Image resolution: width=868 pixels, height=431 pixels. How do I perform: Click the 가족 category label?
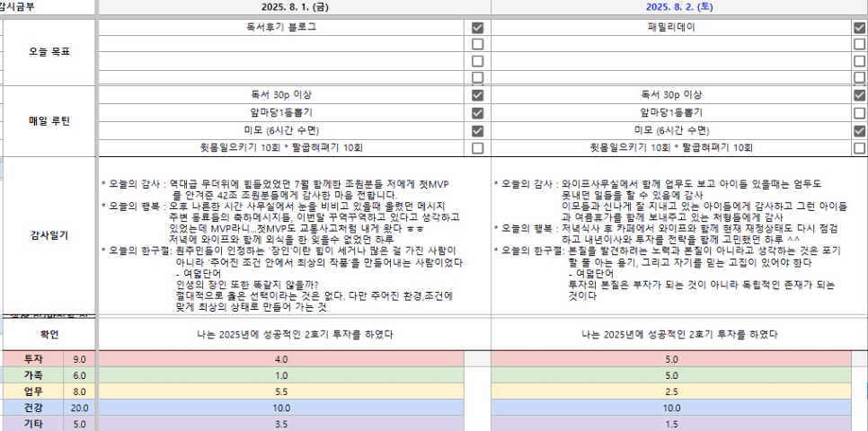point(33,375)
